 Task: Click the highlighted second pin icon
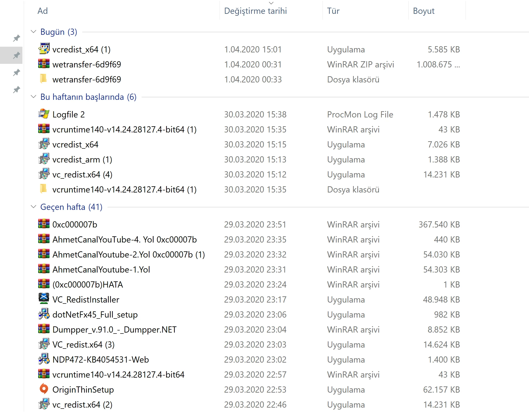pyautogui.click(x=16, y=55)
